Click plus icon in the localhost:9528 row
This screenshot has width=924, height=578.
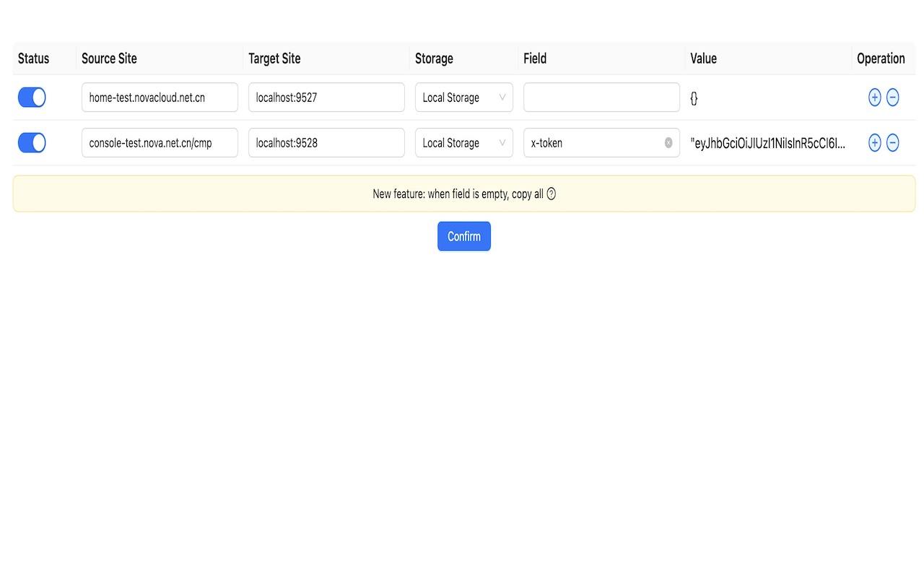[x=874, y=143]
